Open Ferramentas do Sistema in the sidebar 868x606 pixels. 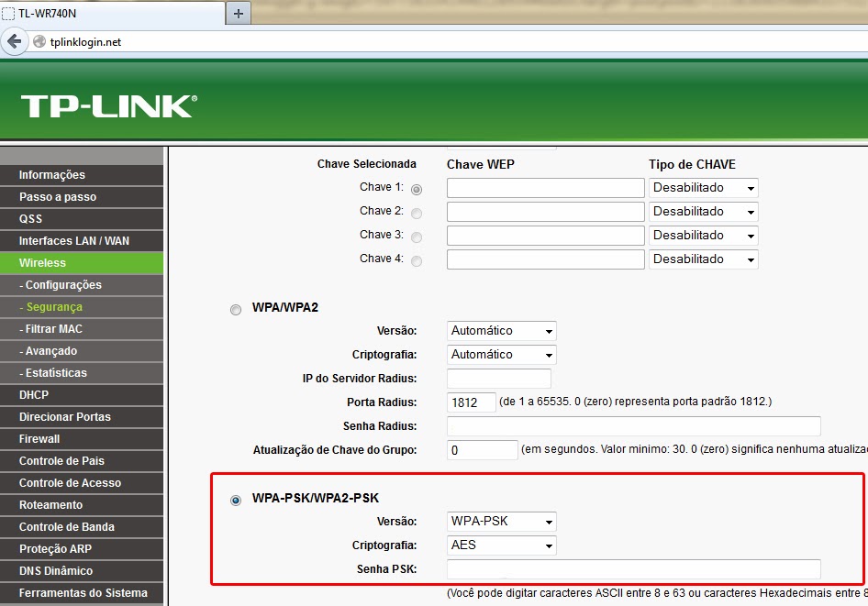coord(82,593)
